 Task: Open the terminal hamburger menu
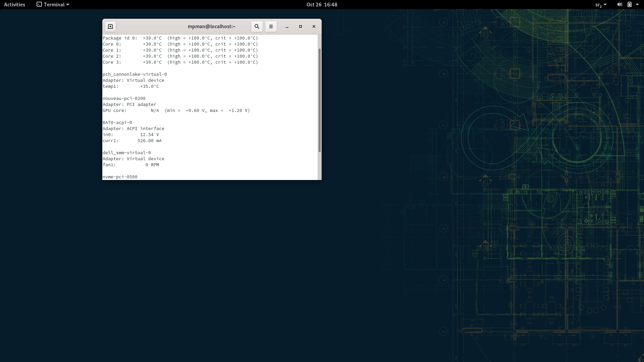(271, 26)
